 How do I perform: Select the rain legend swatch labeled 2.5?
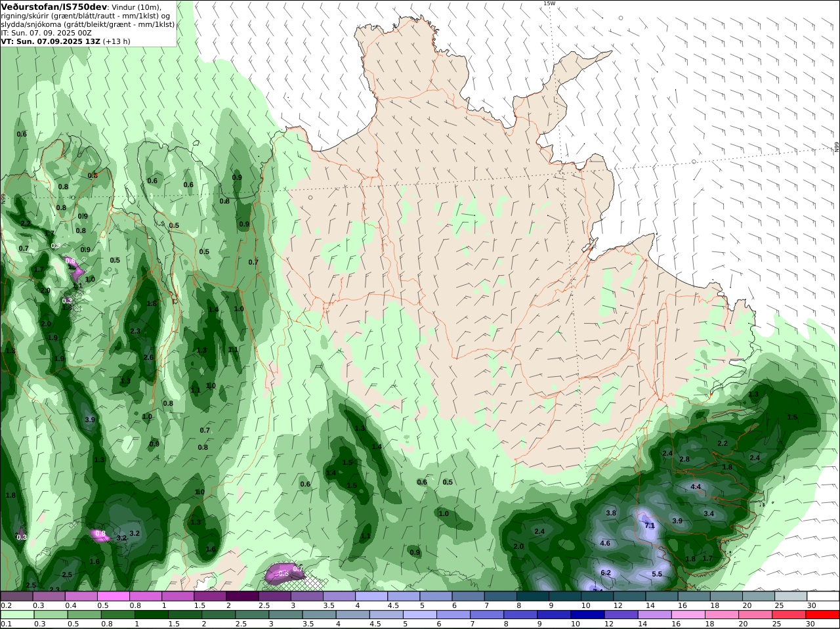click(251, 615)
